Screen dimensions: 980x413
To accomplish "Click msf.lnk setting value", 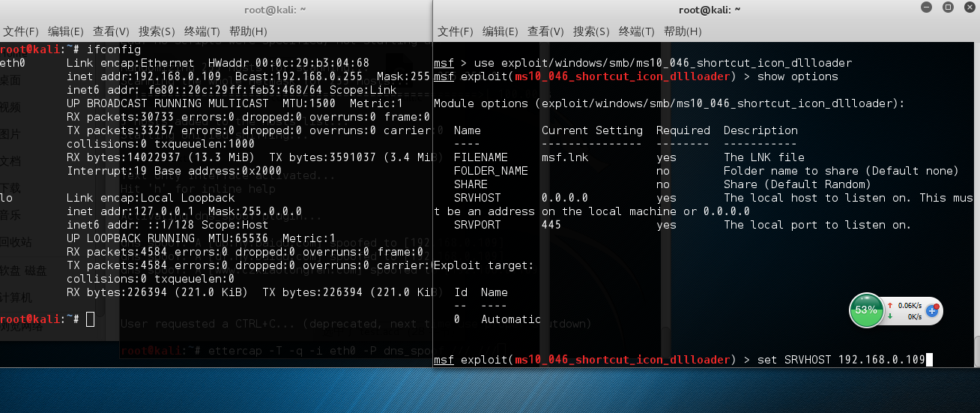I will tap(565, 157).
